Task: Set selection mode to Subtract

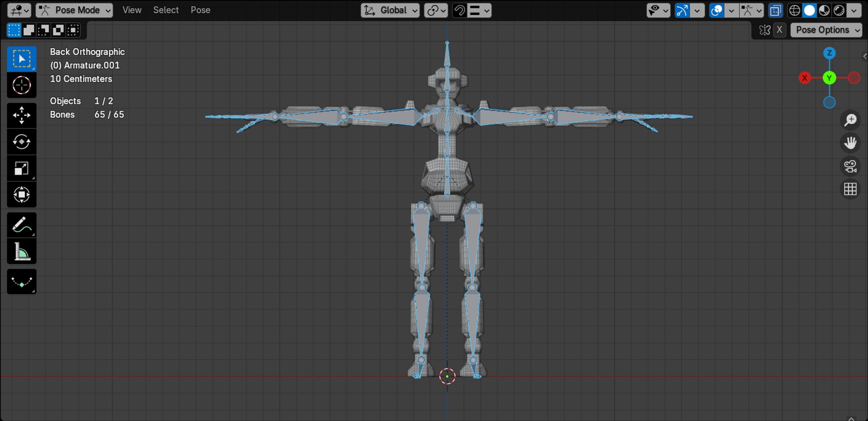Action: 43,30
